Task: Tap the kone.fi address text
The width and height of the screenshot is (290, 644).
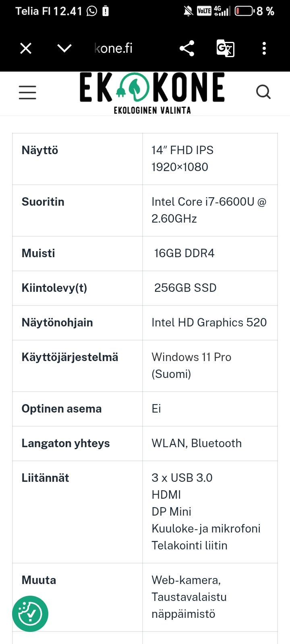Action: pos(113,49)
